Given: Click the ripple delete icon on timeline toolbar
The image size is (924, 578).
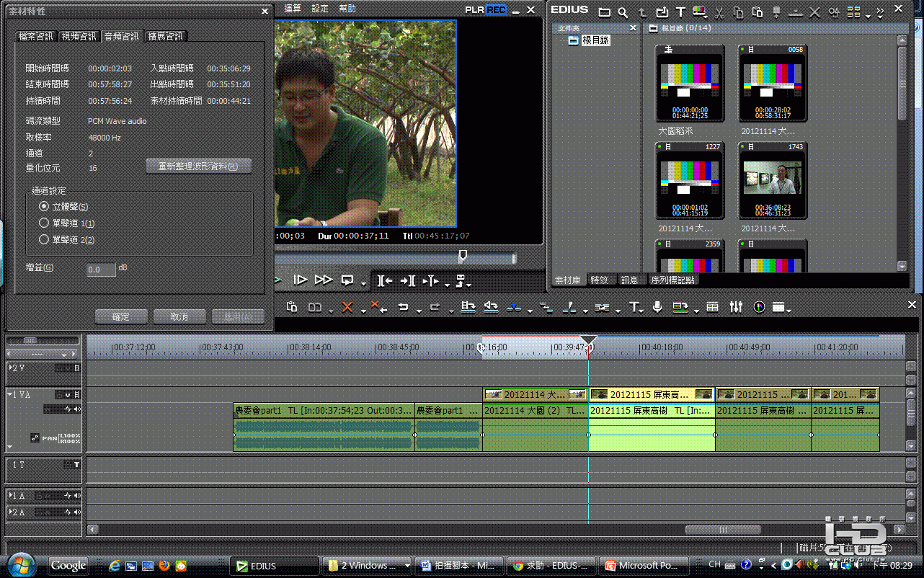Looking at the screenshot, I should coord(378,307).
